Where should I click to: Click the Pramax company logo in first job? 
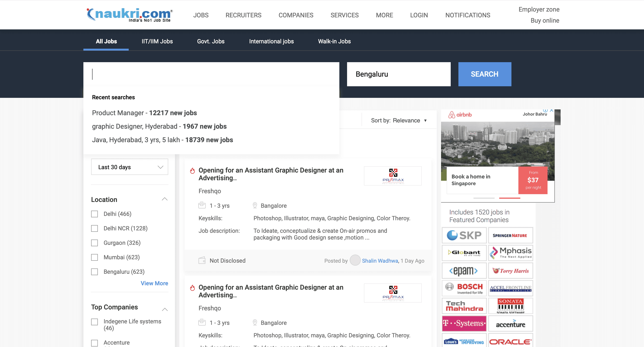point(393,176)
